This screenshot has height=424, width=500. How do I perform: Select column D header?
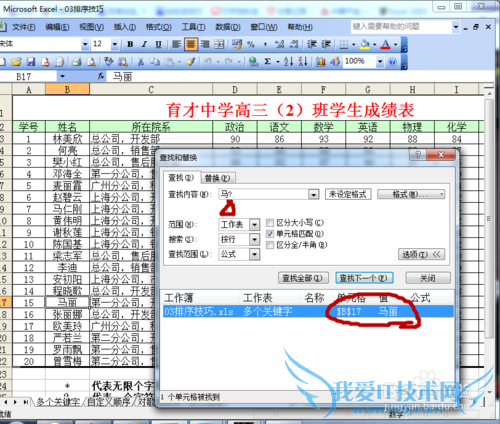(x=235, y=89)
